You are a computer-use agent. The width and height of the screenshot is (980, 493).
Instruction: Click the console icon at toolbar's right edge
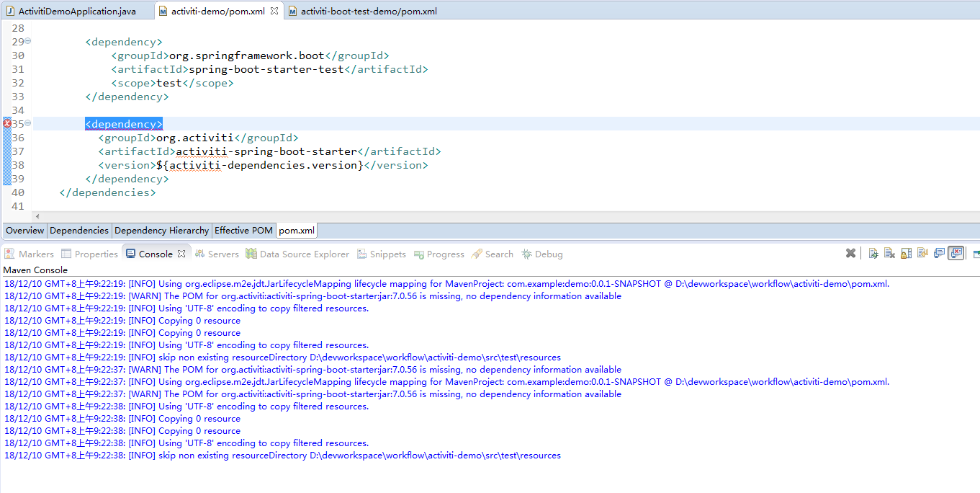click(976, 253)
